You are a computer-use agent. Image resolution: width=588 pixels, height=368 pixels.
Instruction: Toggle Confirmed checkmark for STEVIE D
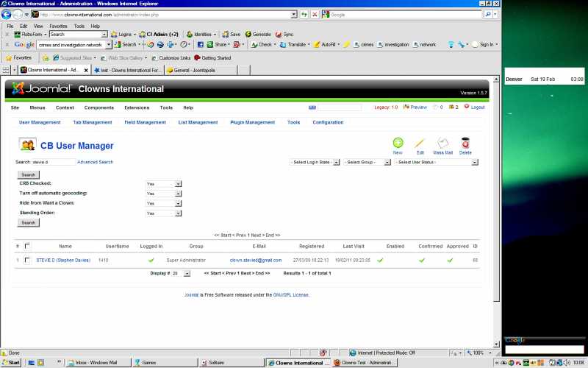tap(422, 261)
